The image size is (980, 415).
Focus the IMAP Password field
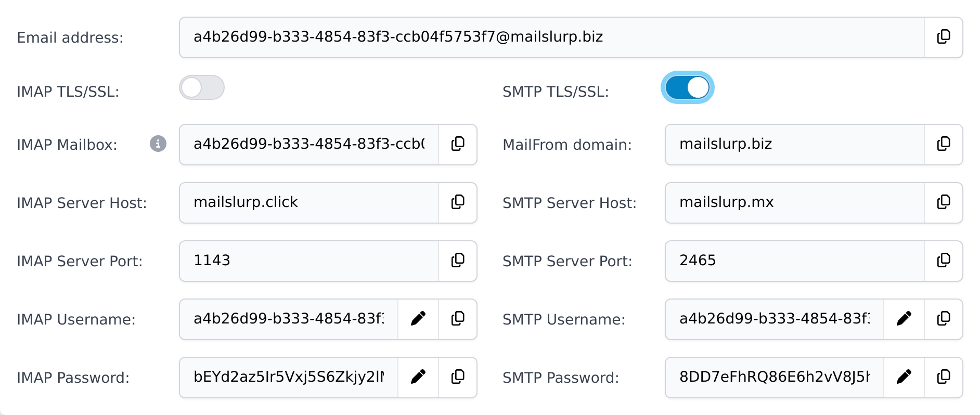tap(289, 378)
